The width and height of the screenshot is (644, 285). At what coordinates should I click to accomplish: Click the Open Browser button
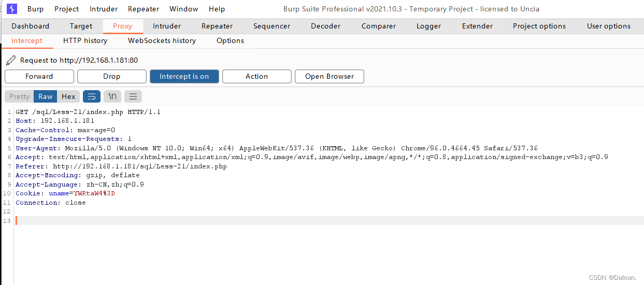(x=330, y=76)
